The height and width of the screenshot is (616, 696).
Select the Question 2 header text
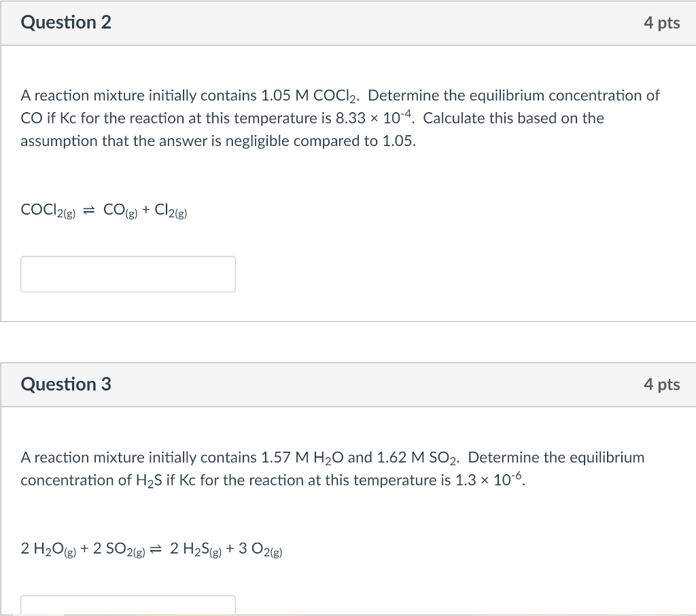65,22
